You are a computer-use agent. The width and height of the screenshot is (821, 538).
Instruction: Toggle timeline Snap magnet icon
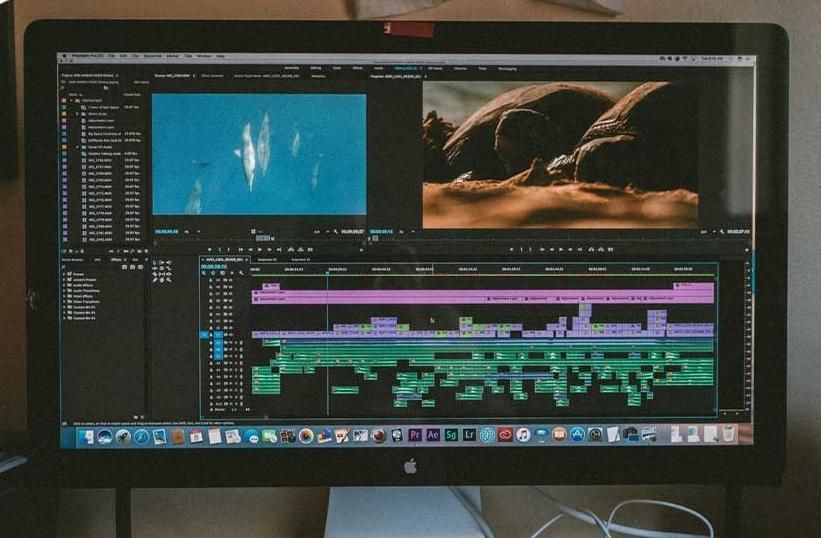pos(213,273)
